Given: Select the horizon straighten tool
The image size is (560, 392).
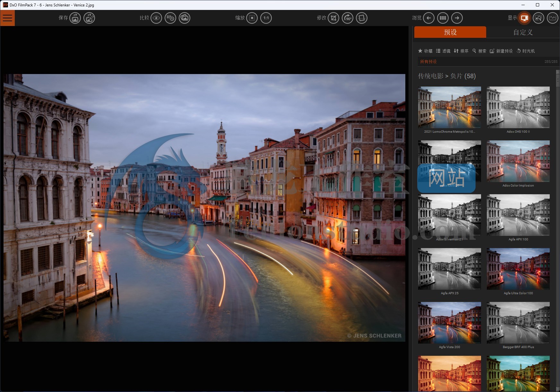Looking at the screenshot, I should [x=362, y=18].
